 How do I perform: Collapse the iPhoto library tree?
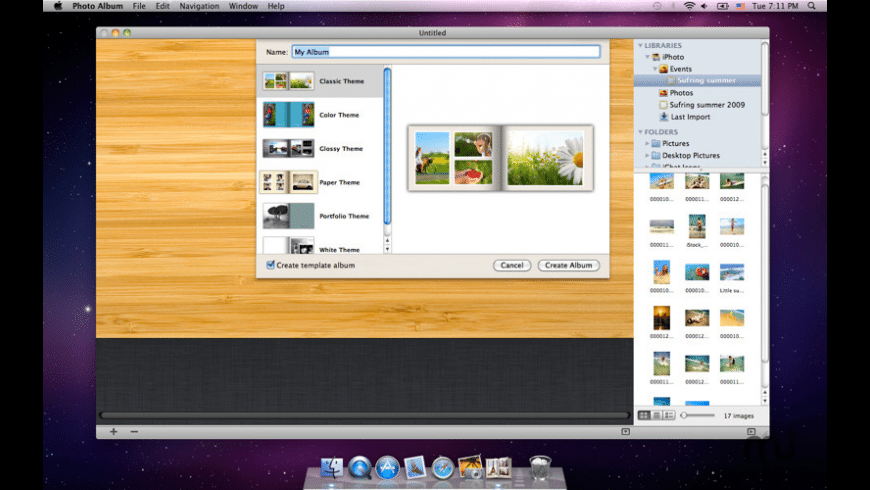[x=647, y=57]
